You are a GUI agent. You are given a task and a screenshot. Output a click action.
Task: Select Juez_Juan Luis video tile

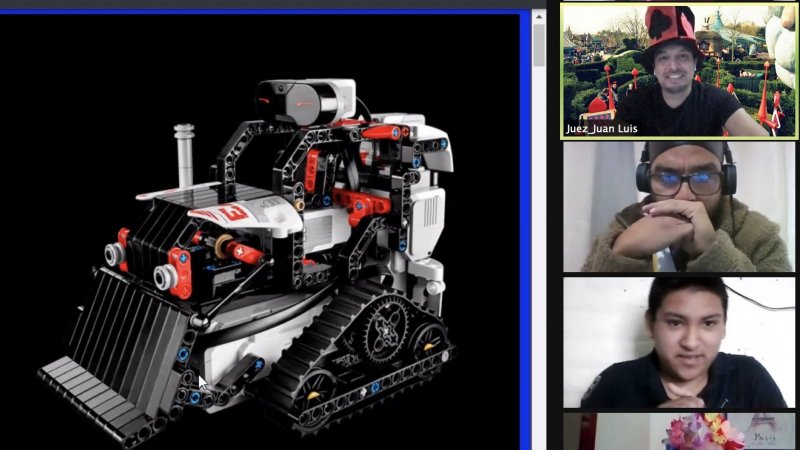click(679, 71)
